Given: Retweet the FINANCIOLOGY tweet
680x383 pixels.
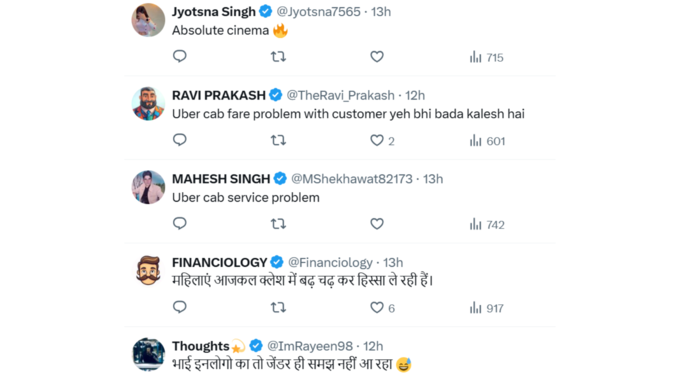Looking at the screenshot, I should point(278,308).
